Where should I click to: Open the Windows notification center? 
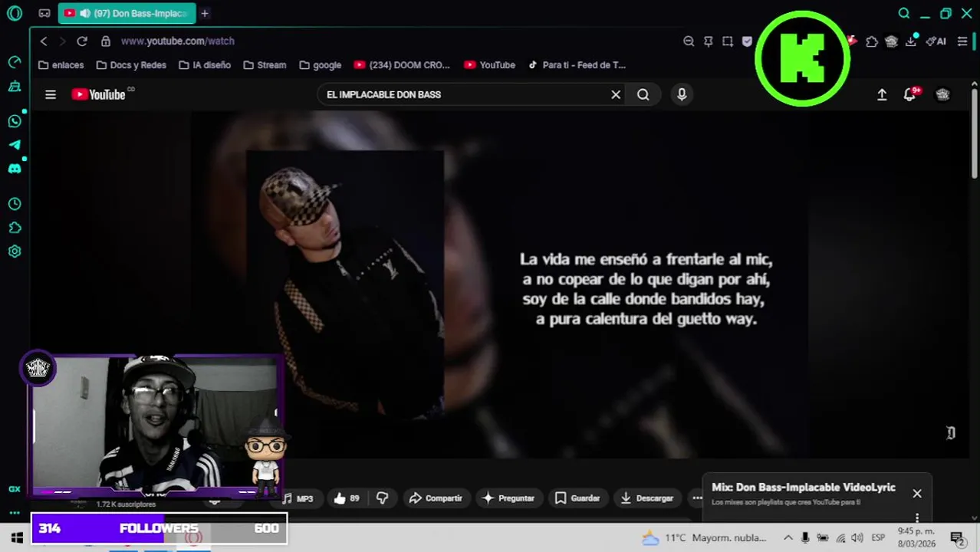pyautogui.click(x=957, y=537)
